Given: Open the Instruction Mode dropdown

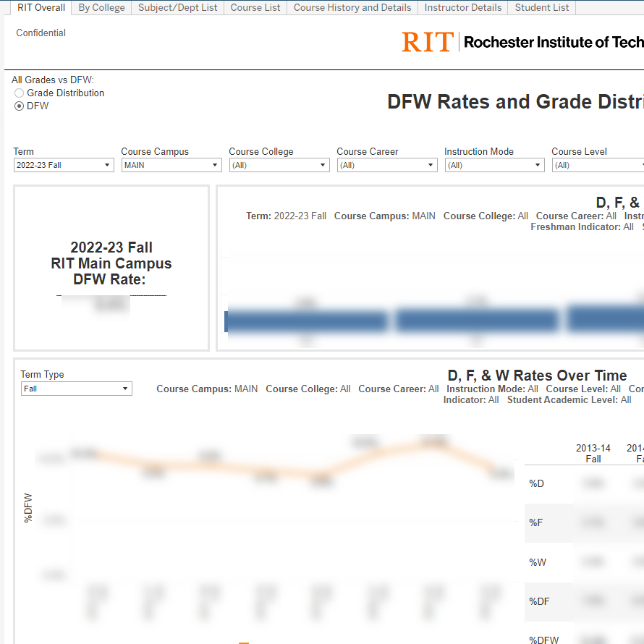Looking at the screenshot, I should coord(494,165).
